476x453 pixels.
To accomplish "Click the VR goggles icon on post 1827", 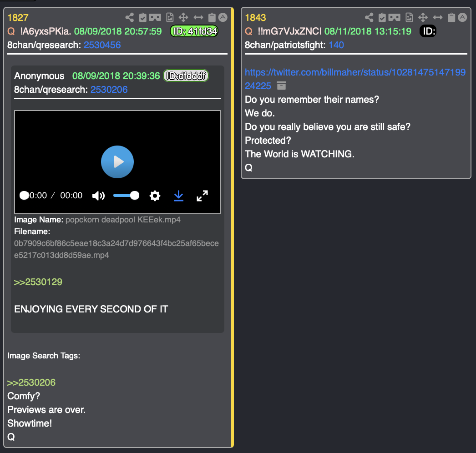I will coord(155,18).
